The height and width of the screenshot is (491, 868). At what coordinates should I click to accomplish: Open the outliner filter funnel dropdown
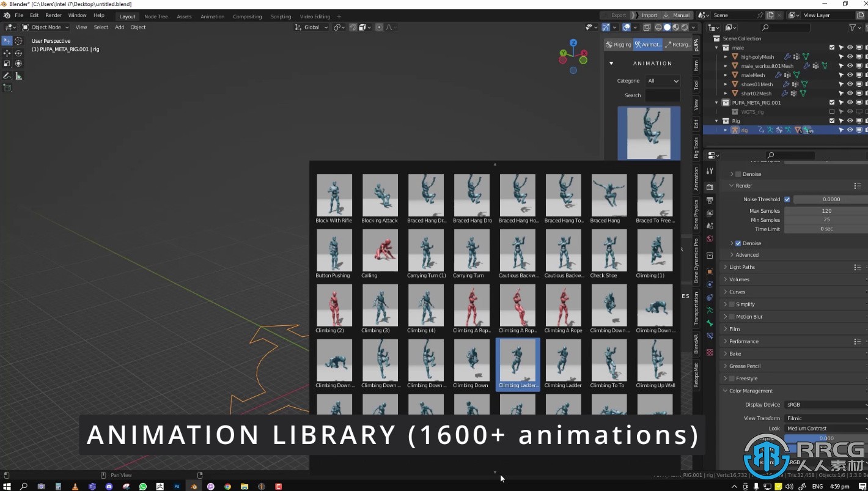(x=855, y=28)
